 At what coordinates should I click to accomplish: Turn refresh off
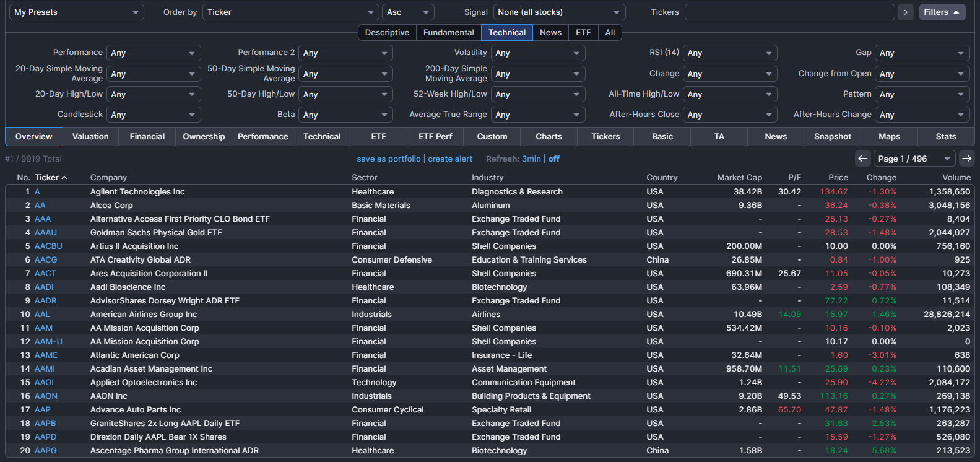click(554, 159)
